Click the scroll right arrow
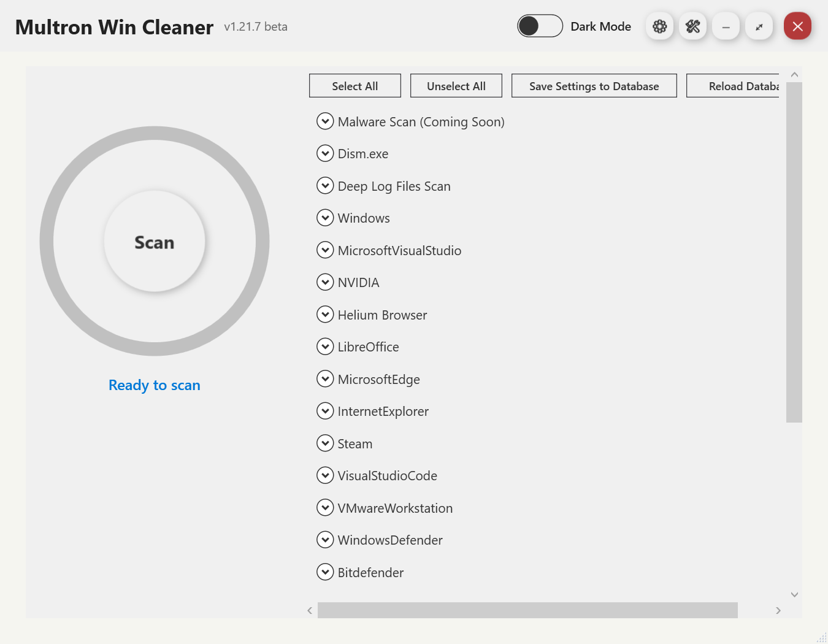The image size is (828, 644). [778, 610]
